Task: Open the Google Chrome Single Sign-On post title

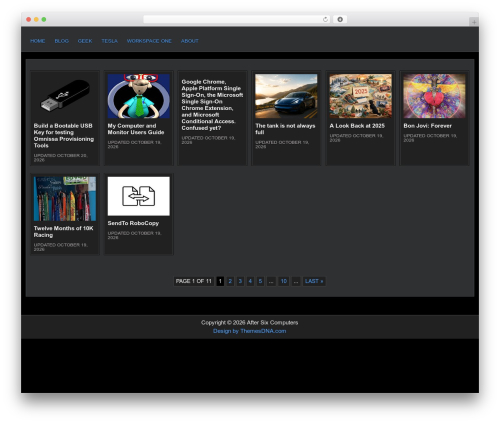Action: tap(212, 105)
